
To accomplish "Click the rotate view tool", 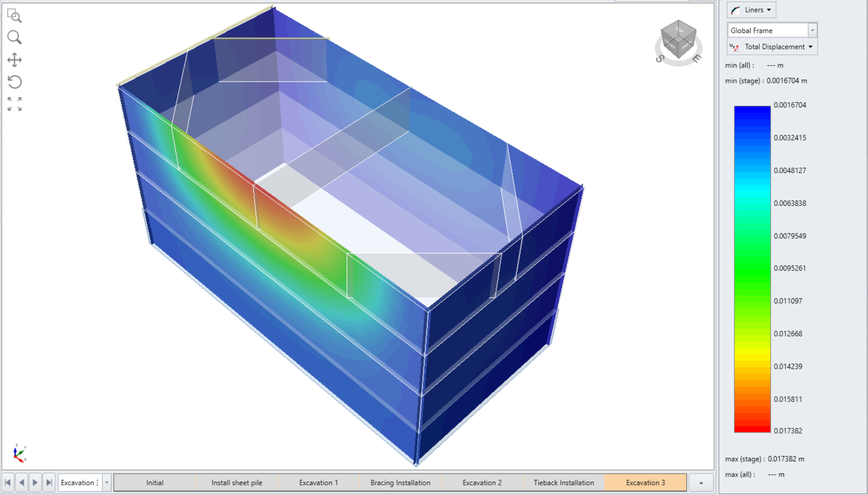I will pos(14,82).
